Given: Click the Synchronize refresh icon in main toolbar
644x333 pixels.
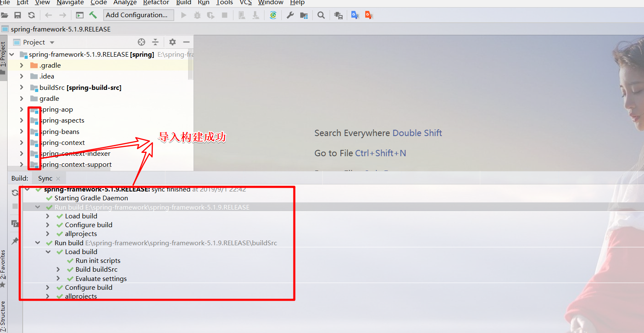Looking at the screenshot, I should pyautogui.click(x=31, y=15).
